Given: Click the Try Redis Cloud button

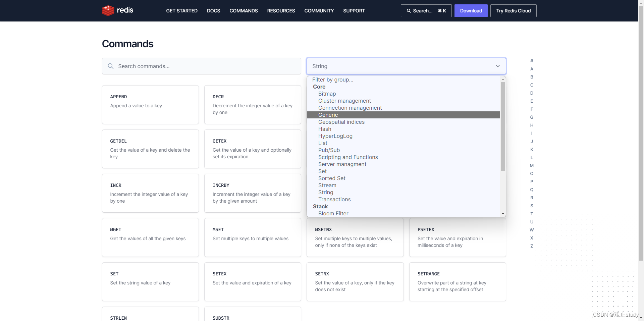Looking at the screenshot, I should click(x=513, y=11).
